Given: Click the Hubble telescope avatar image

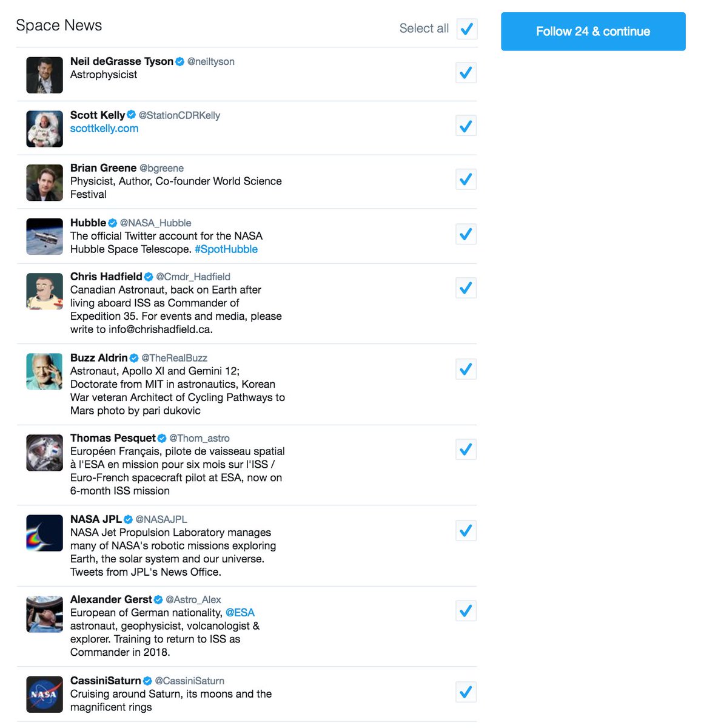Looking at the screenshot, I should [45, 237].
